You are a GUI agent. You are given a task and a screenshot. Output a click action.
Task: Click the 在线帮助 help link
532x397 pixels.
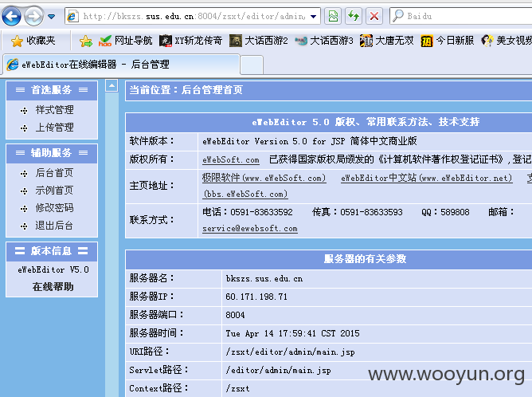53,287
